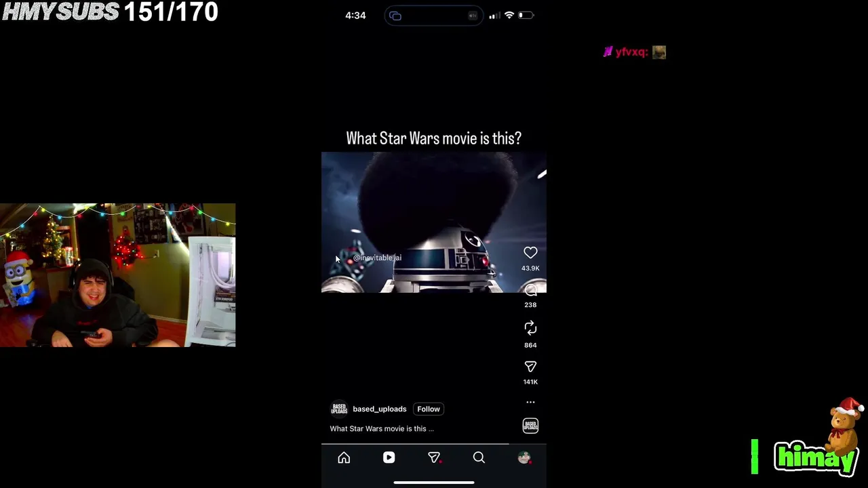The width and height of the screenshot is (868, 488).
Task: Click the 238 comments count
Action: point(530,305)
